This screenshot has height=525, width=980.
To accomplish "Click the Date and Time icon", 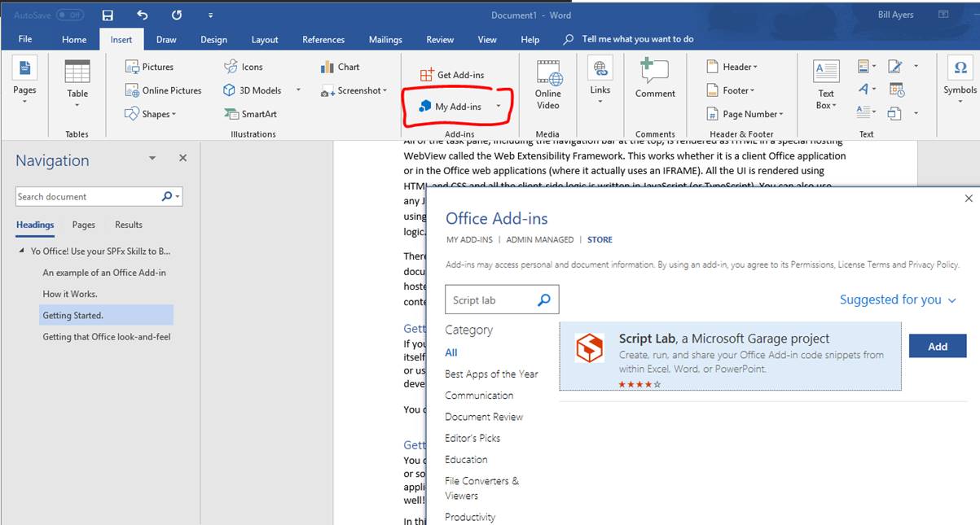I will (x=897, y=90).
